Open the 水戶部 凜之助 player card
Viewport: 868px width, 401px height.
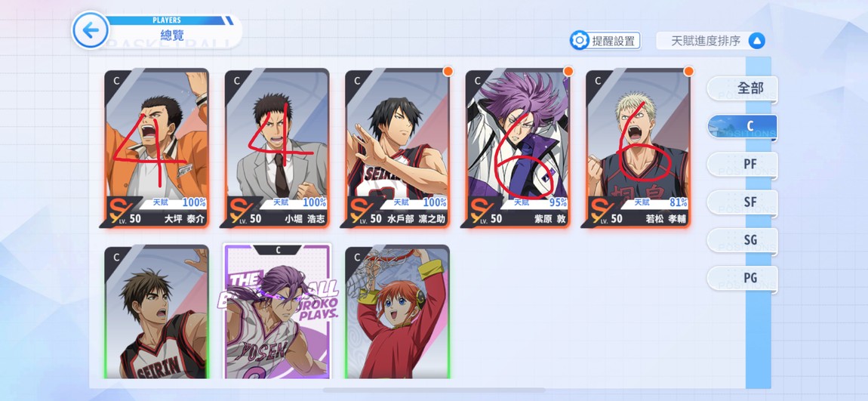coord(397,148)
